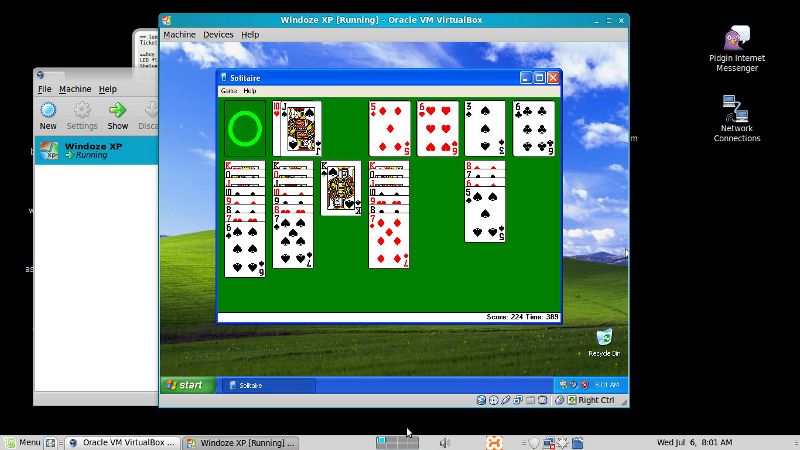Select the 5 of spades tableau card
This screenshot has width=800, height=450.
pos(485,215)
